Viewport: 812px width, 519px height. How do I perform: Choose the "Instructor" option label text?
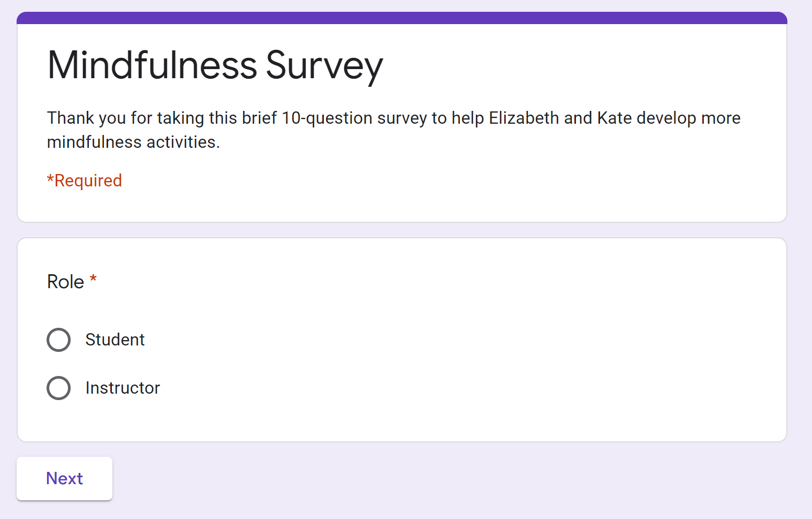(123, 388)
